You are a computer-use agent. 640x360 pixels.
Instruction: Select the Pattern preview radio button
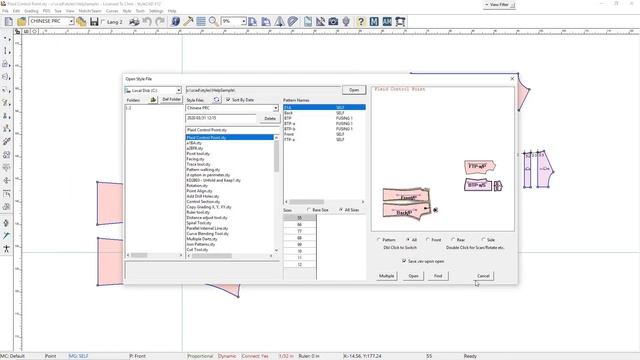point(379,240)
